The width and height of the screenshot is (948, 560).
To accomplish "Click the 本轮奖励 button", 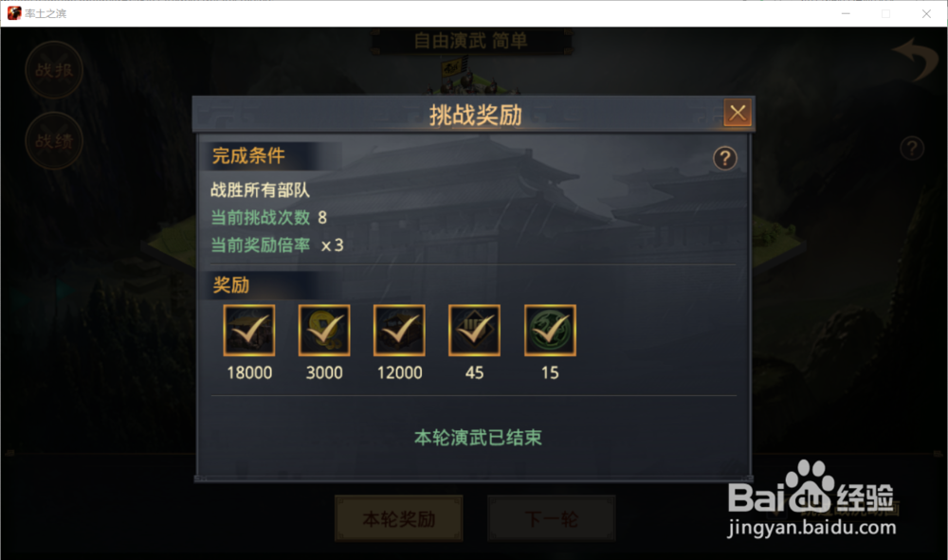I will click(399, 518).
